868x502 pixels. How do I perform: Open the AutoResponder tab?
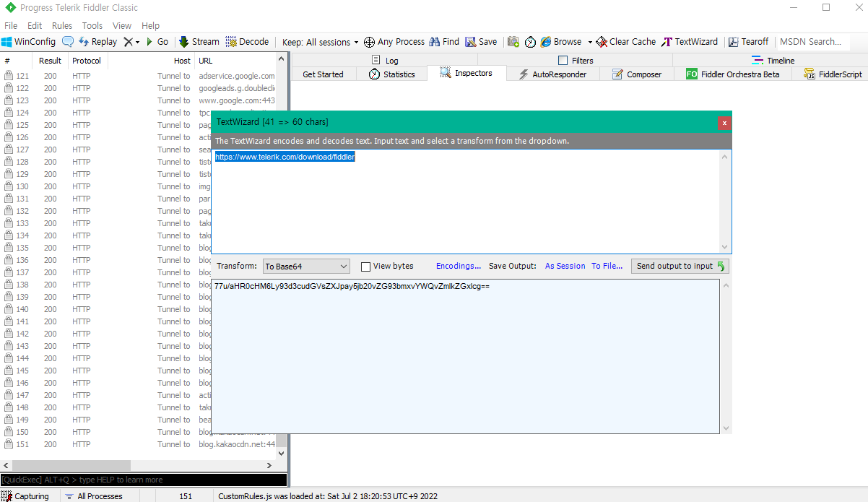pos(553,74)
